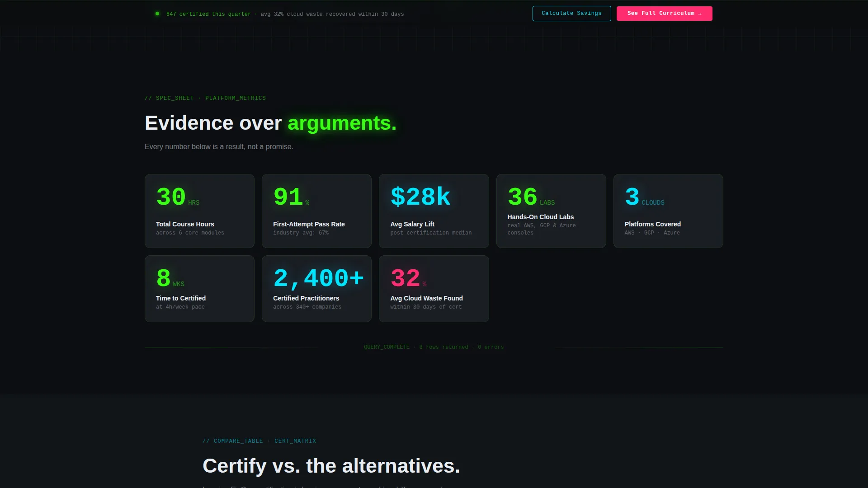Click the Calculate Savings button
The image size is (868, 488).
coord(571,14)
